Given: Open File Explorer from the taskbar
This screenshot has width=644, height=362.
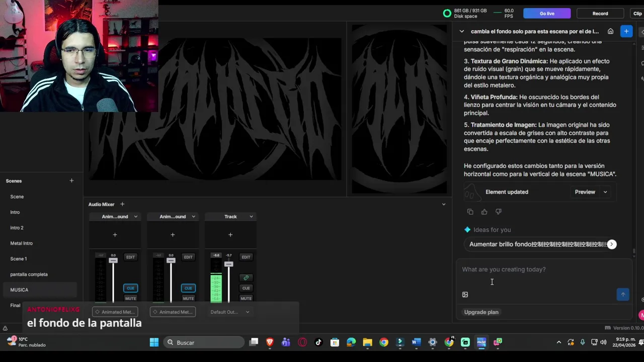Looking at the screenshot, I should (x=367, y=342).
